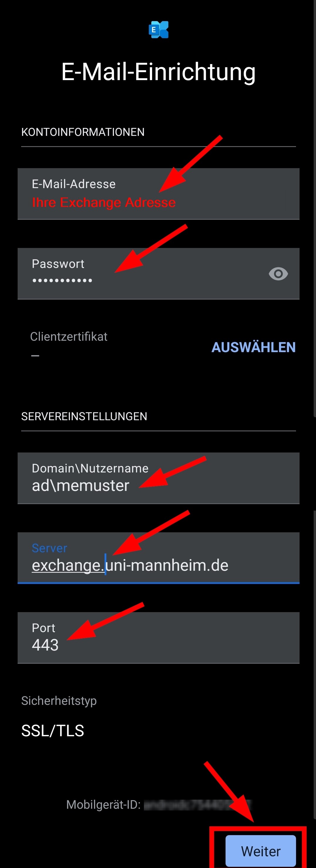Show the password with the eye icon
This screenshot has width=316, height=868.
tap(278, 273)
